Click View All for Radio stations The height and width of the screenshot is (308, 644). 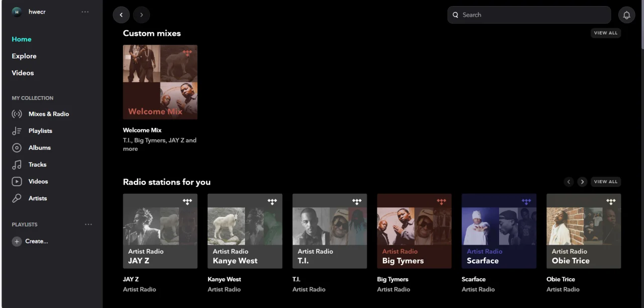click(x=606, y=182)
